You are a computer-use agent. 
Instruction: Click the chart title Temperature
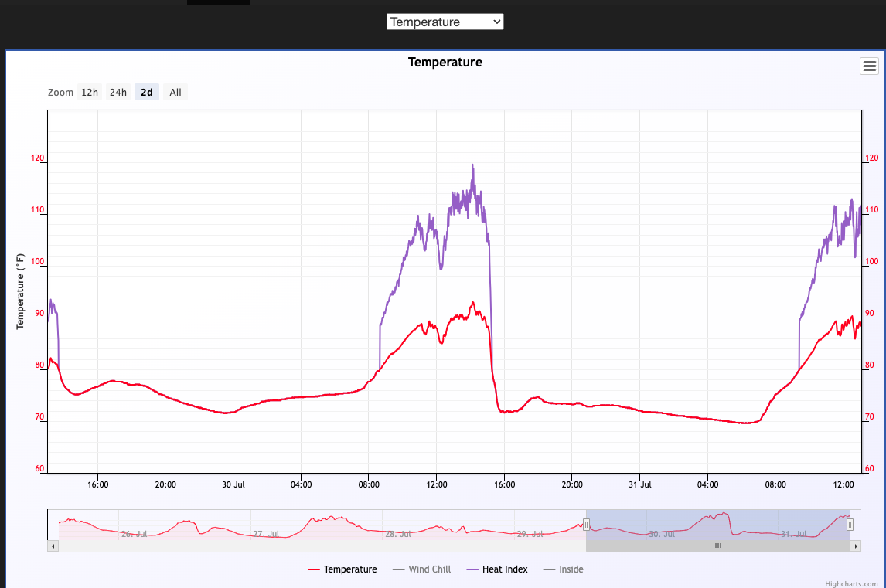[445, 62]
